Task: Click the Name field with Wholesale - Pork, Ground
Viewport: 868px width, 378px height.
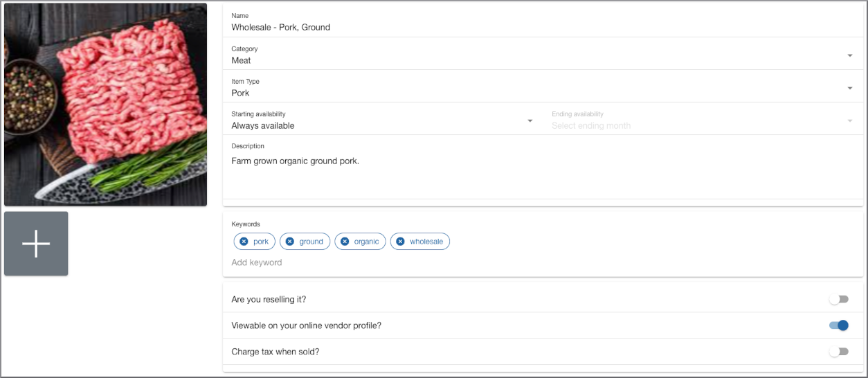Action: click(x=543, y=22)
